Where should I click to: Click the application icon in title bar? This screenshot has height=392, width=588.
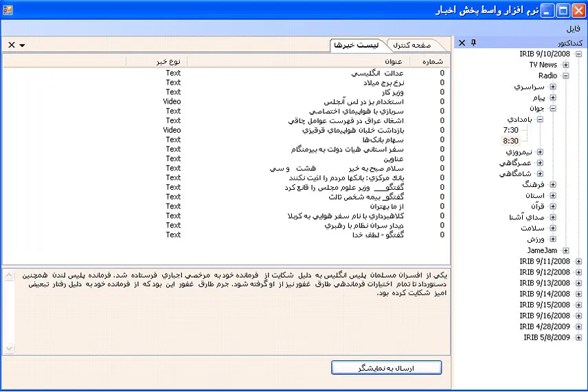(x=8, y=10)
